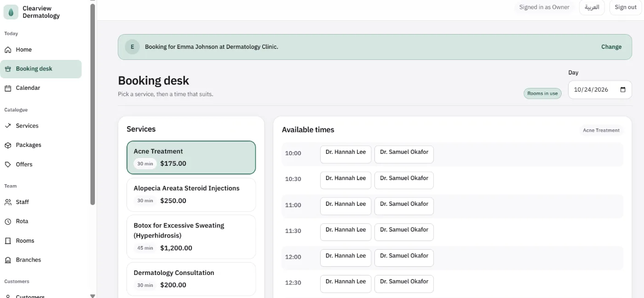Click the '12:30' time label

coord(293,283)
